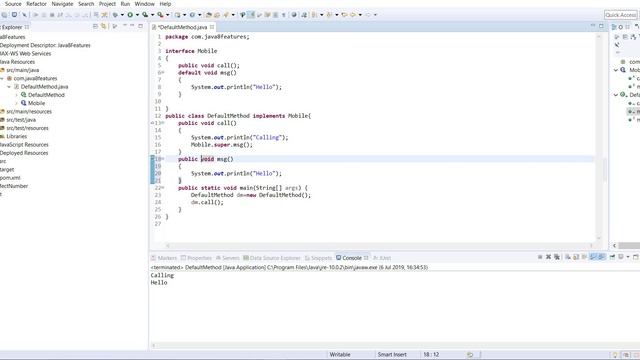
Task: Select the Libraries tree item
Action: (x=17, y=136)
